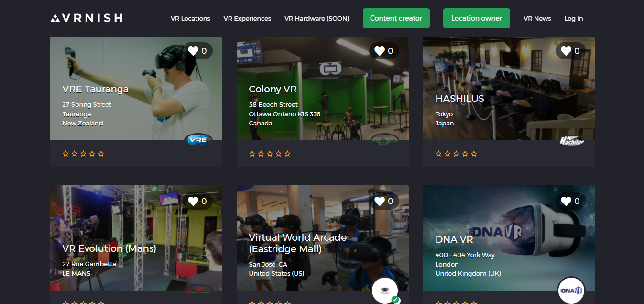Viewport: 644px width, 304px height.
Task: Rate HASHILUS one star
Action: pos(438,154)
